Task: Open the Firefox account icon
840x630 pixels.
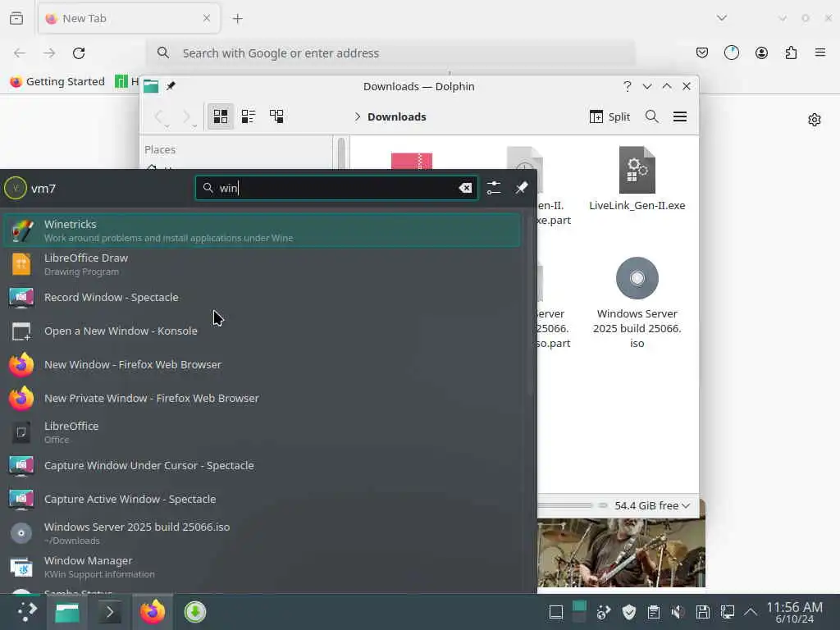Action: (761, 53)
